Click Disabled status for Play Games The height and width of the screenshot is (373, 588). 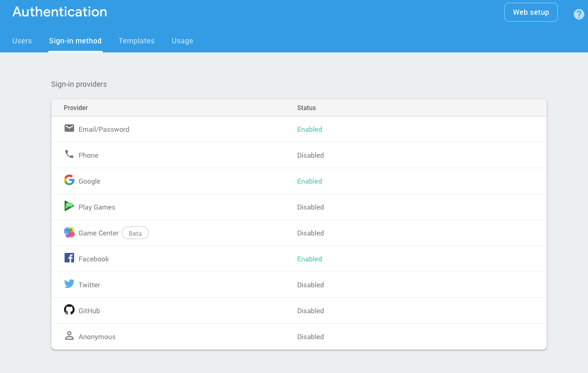(311, 207)
